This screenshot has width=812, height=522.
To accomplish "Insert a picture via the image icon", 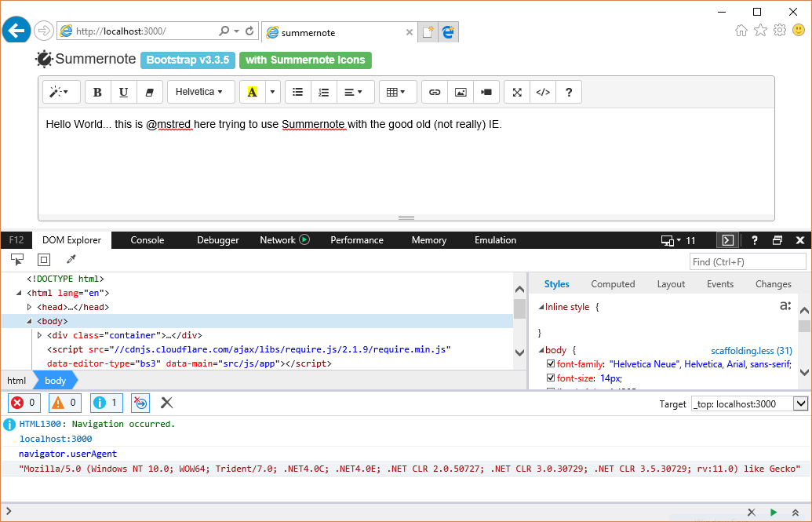I will click(x=461, y=92).
